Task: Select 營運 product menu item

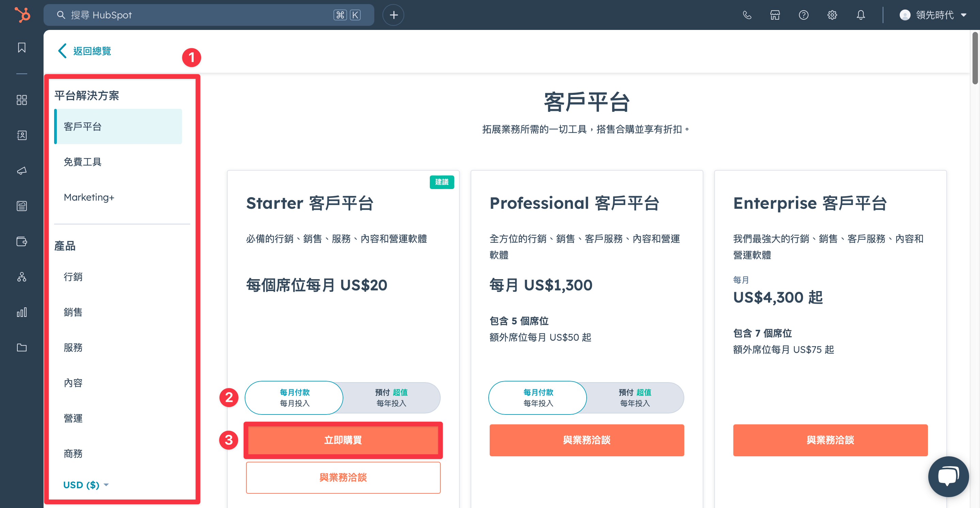Action: click(x=73, y=418)
